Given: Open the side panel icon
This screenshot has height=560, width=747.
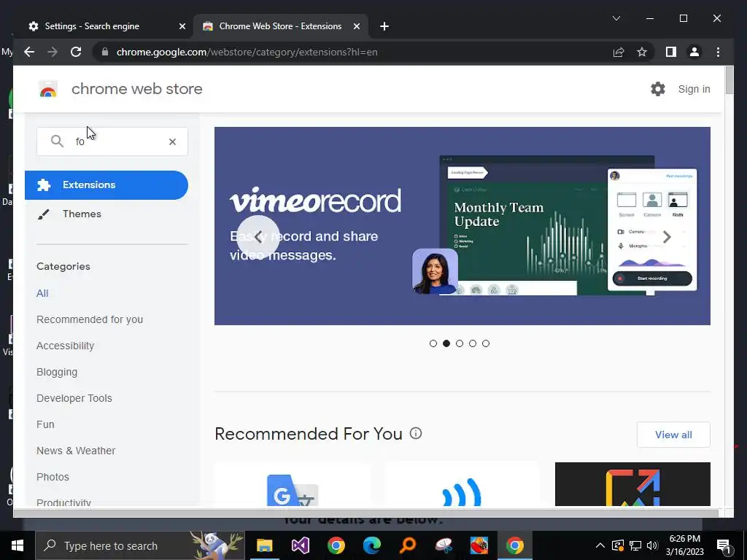Looking at the screenshot, I should click(671, 52).
